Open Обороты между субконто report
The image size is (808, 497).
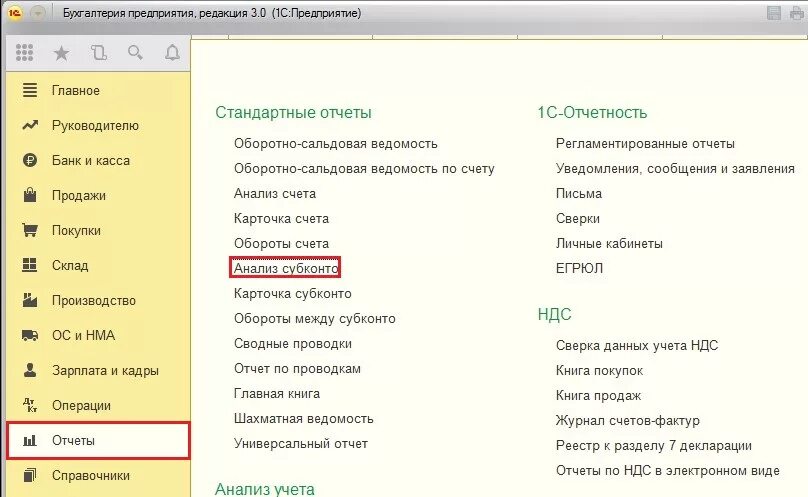coord(314,319)
